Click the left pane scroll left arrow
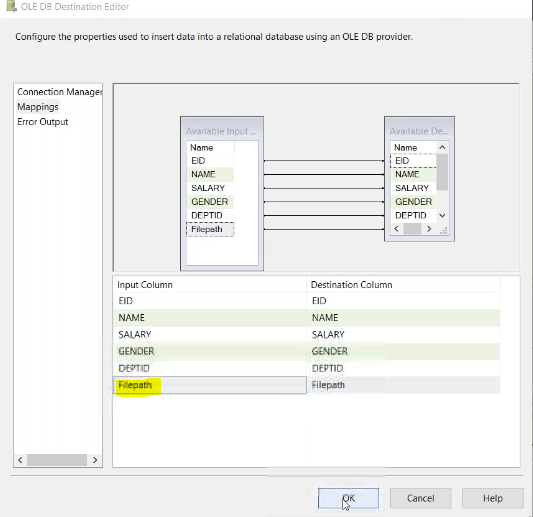 coord(20,460)
